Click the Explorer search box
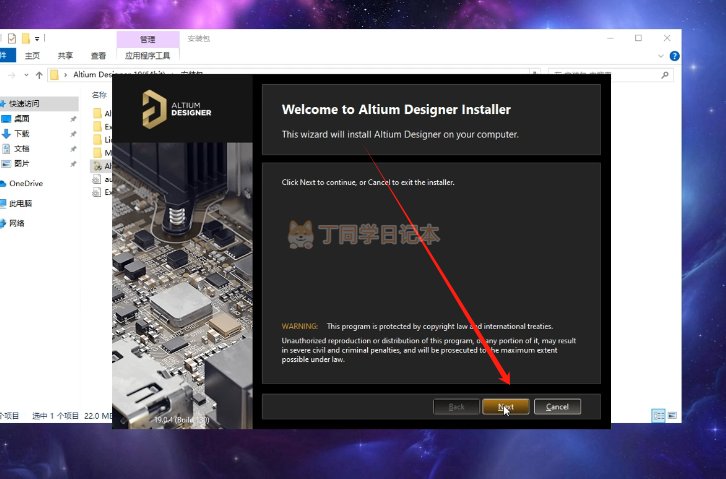 [x=610, y=75]
